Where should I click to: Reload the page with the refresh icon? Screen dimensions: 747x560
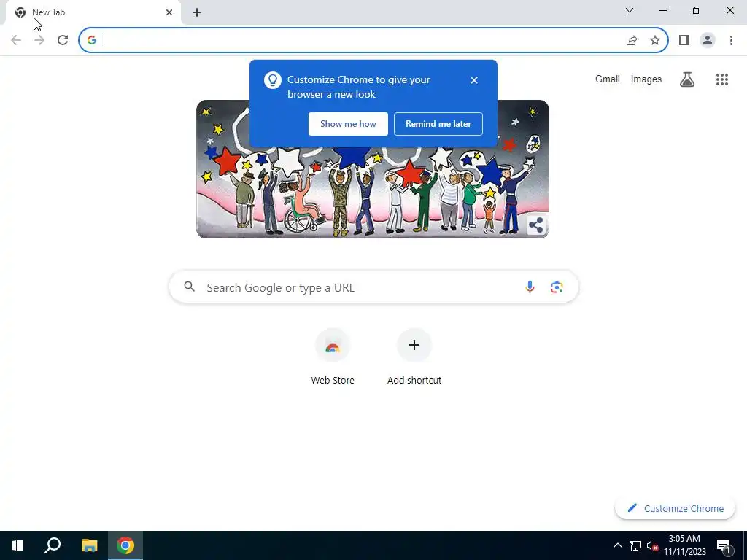click(63, 40)
